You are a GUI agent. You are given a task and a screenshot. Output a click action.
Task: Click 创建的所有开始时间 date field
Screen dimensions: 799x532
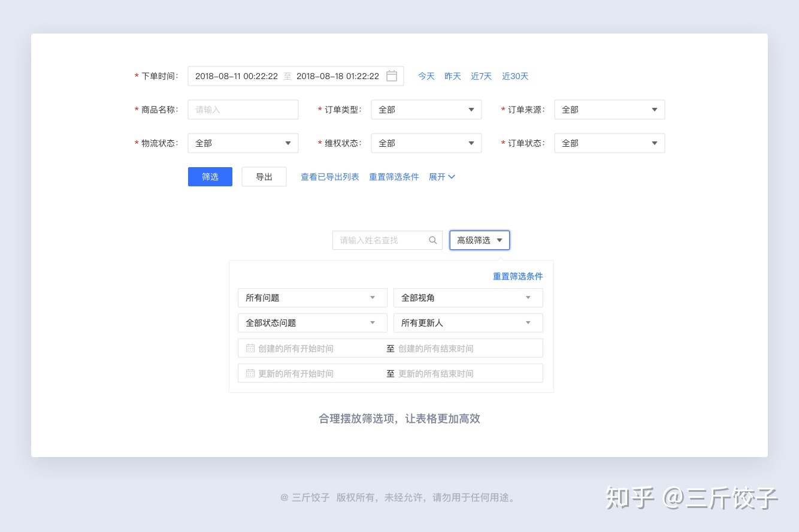(296, 348)
